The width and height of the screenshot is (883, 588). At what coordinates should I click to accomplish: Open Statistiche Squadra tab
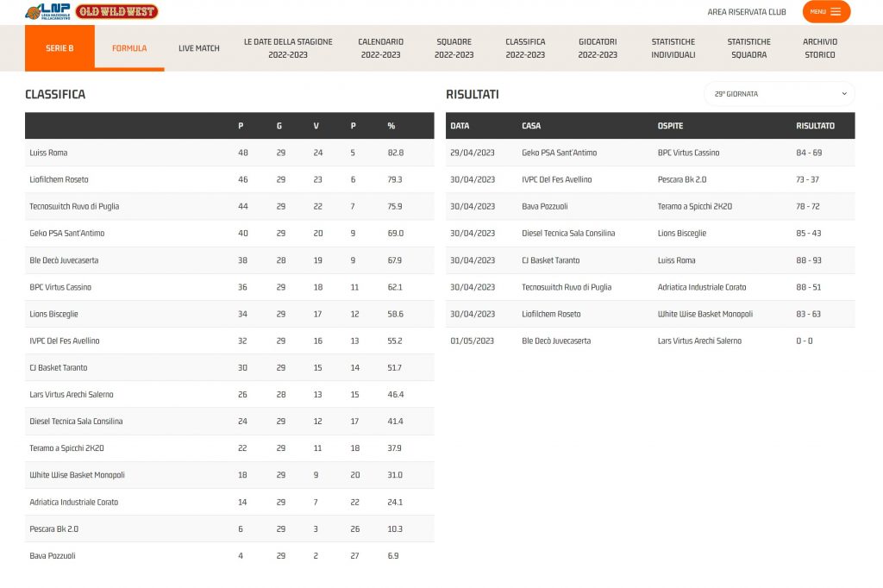(749, 48)
